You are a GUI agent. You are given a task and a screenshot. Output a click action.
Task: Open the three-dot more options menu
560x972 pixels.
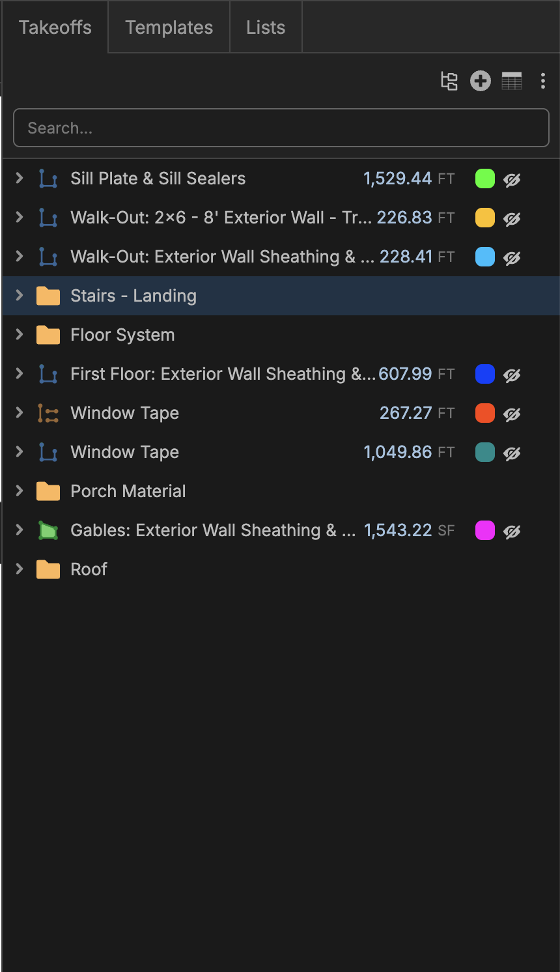(542, 81)
